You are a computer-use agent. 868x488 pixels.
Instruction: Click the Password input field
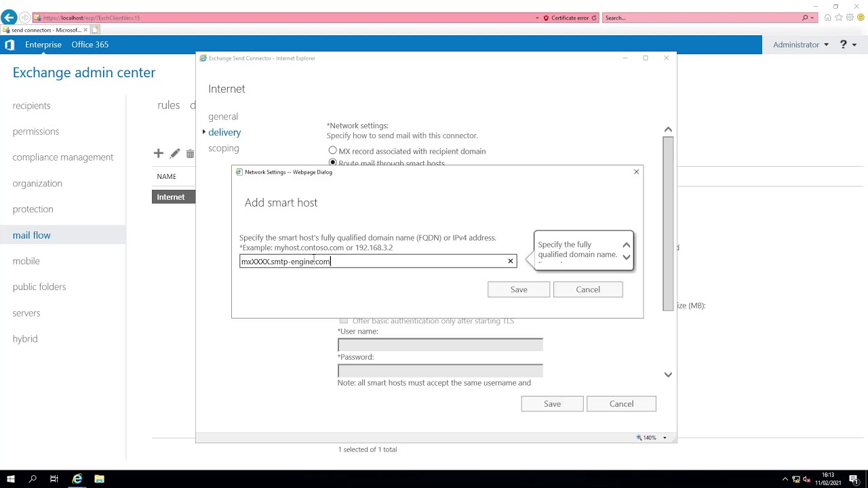pos(440,371)
